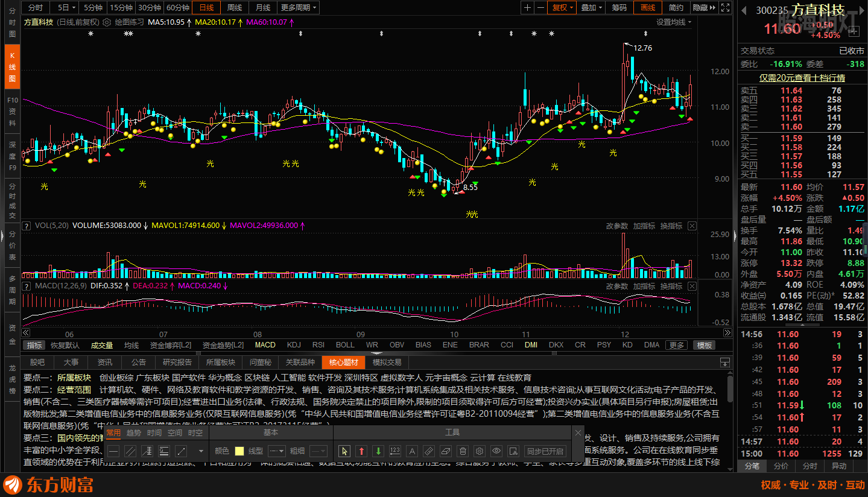Choose the retracement levels drawing tool
Screen dimensions: 868x497
point(164,451)
